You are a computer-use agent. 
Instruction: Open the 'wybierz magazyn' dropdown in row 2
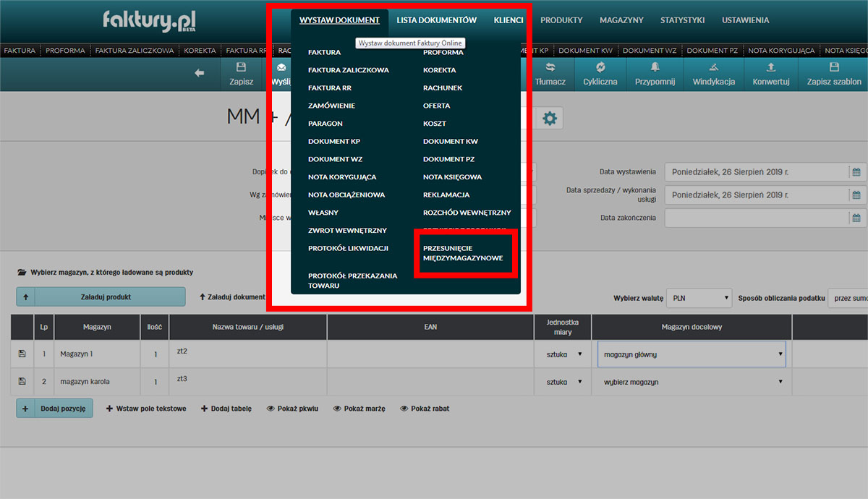[x=691, y=382]
